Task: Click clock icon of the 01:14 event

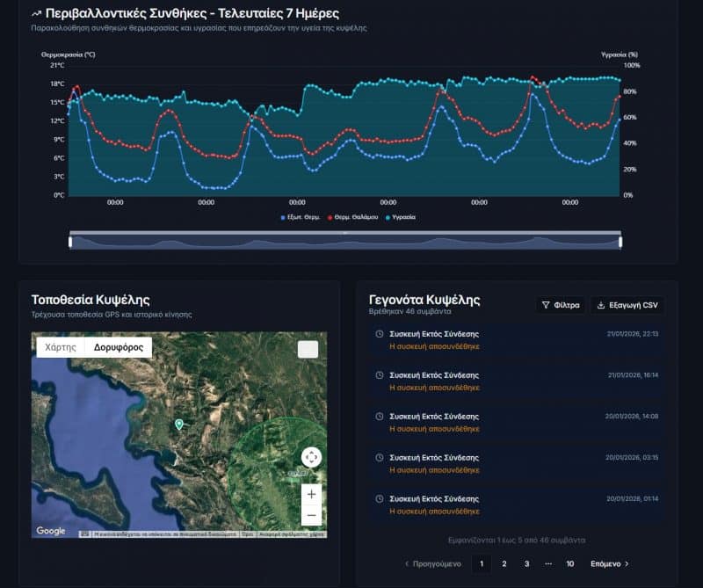Action: (379, 498)
